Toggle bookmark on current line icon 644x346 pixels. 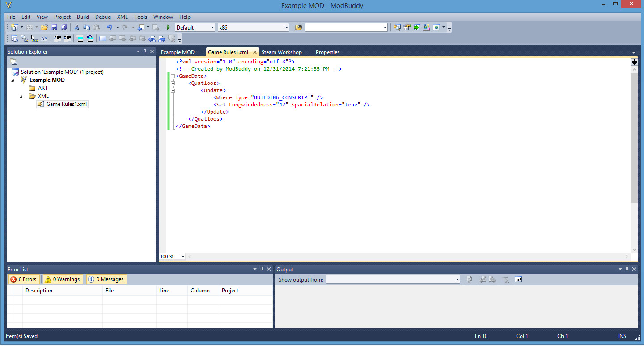tap(103, 38)
